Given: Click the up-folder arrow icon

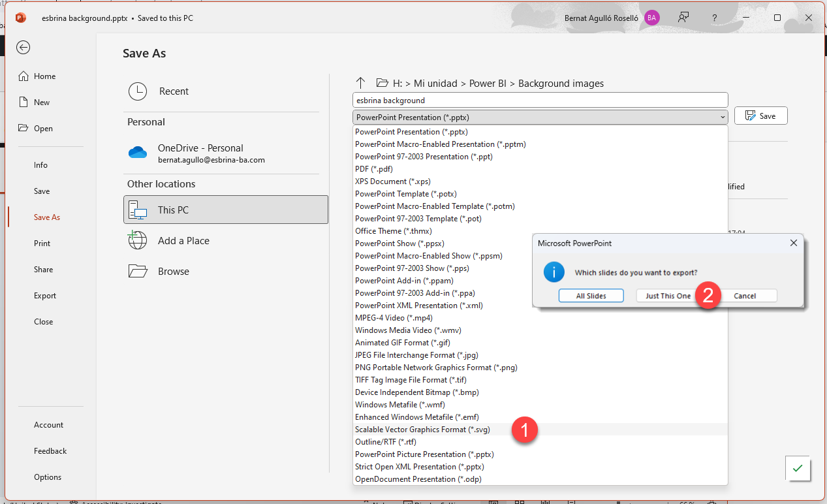Looking at the screenshot, I should (360, 83).
